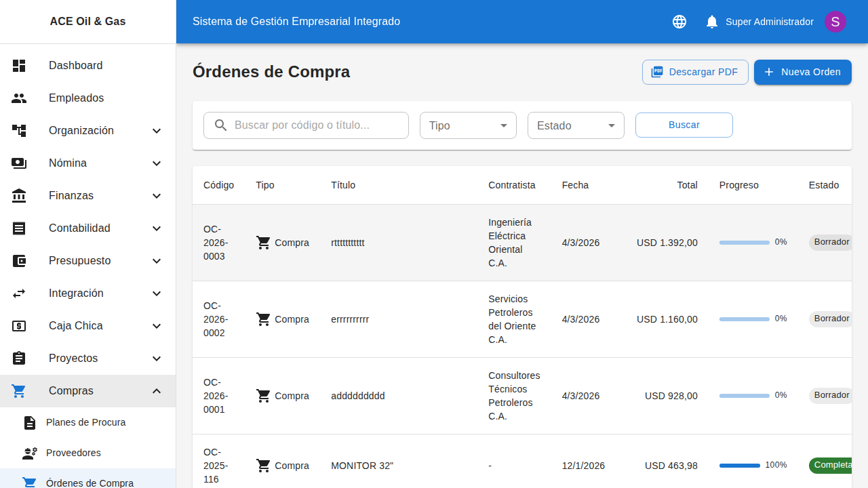Click the notifications bell icon
Viewport: 868px width, 488px height.
(x=711, y=21)
